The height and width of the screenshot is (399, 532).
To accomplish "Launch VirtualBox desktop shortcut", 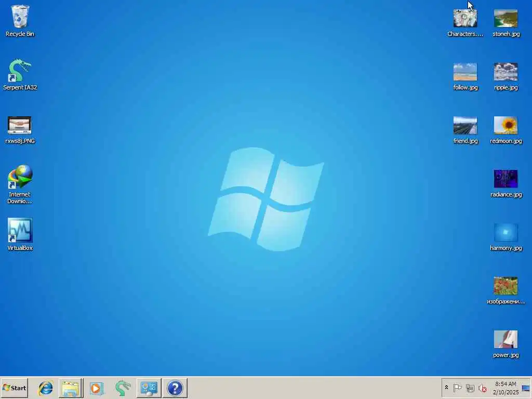I will pos(20,234).
